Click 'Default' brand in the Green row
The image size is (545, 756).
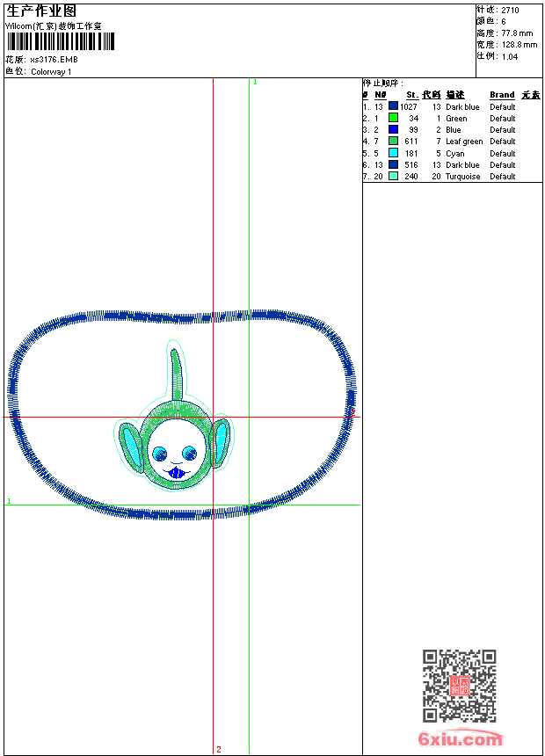(x=503, y=119)
